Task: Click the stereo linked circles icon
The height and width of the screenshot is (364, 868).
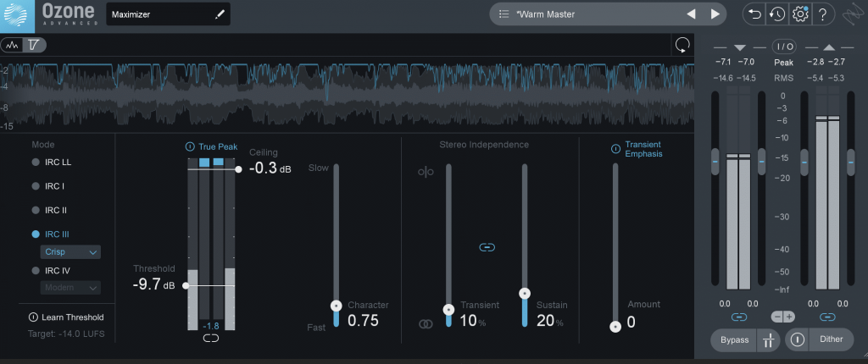Action: pyautogui.click(x=426, y=324)
